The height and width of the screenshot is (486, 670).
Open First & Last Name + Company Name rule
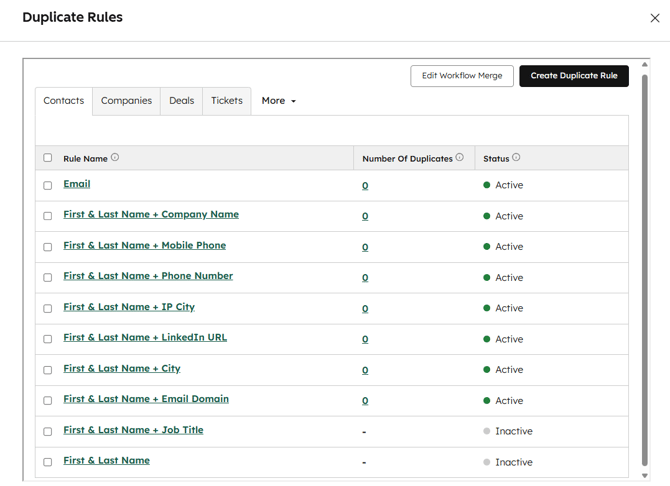pos(151,215)
